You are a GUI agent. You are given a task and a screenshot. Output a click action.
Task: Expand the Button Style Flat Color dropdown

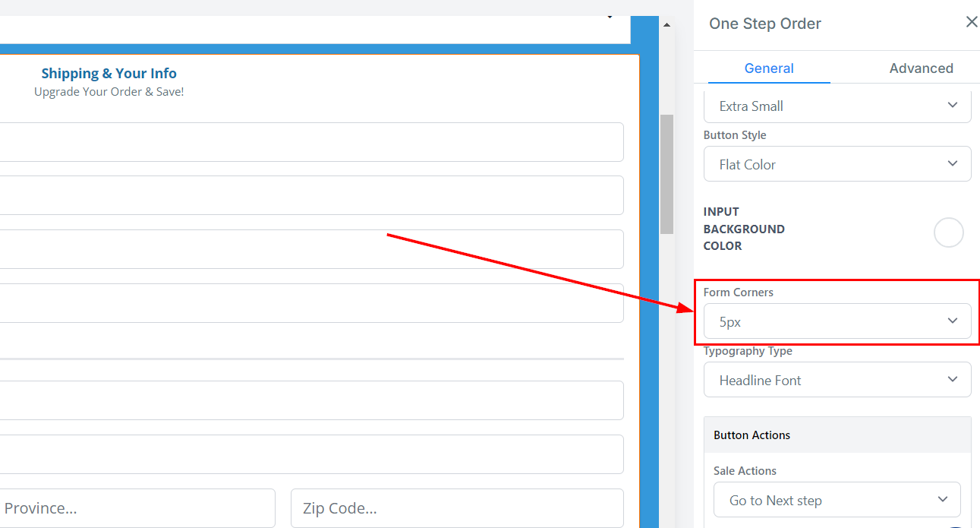[837, 164]
